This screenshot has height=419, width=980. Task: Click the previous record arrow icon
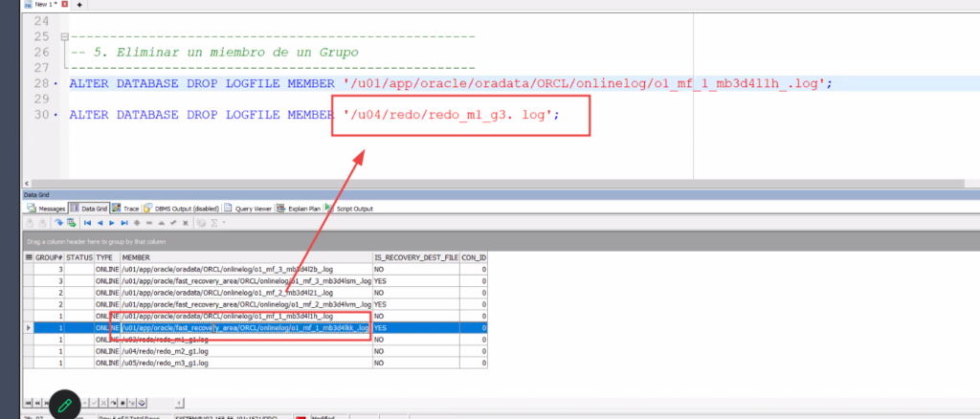[x=100, y=223]
